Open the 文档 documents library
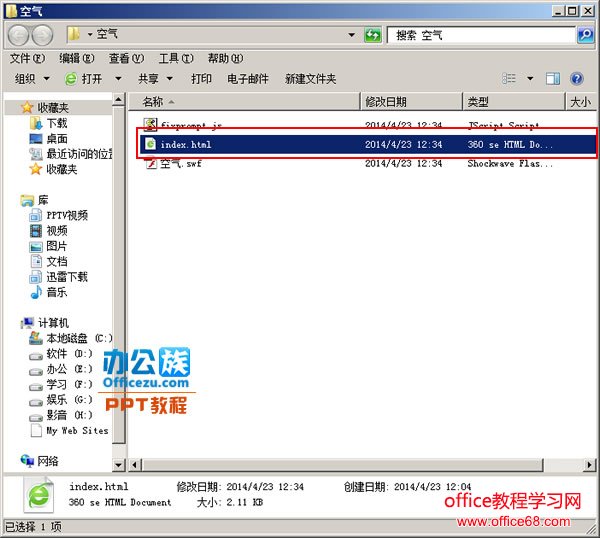This screenshot has width=600, height=538. click(49, 261)
